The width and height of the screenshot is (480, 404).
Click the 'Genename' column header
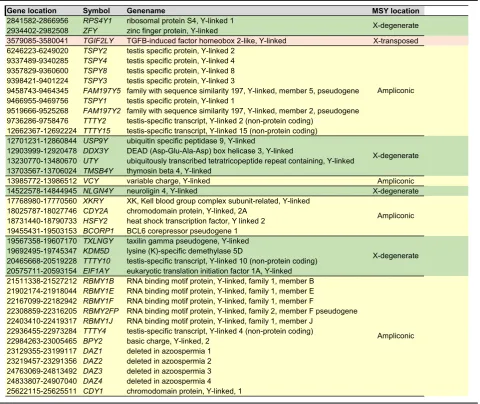coord(146,11)
